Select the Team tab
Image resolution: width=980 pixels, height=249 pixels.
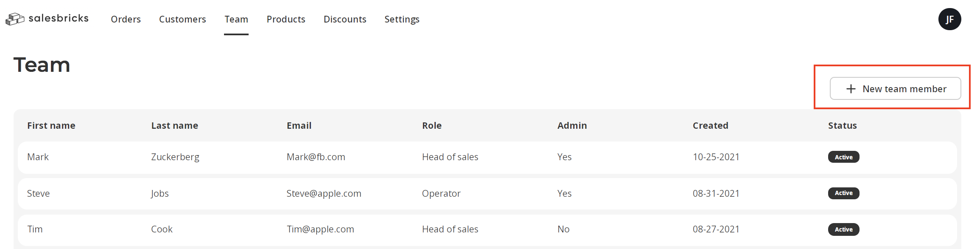[236, 19]
